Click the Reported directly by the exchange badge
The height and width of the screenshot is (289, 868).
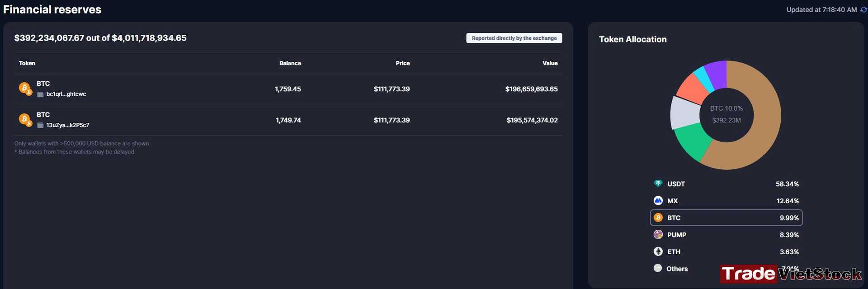click(514, 38)
